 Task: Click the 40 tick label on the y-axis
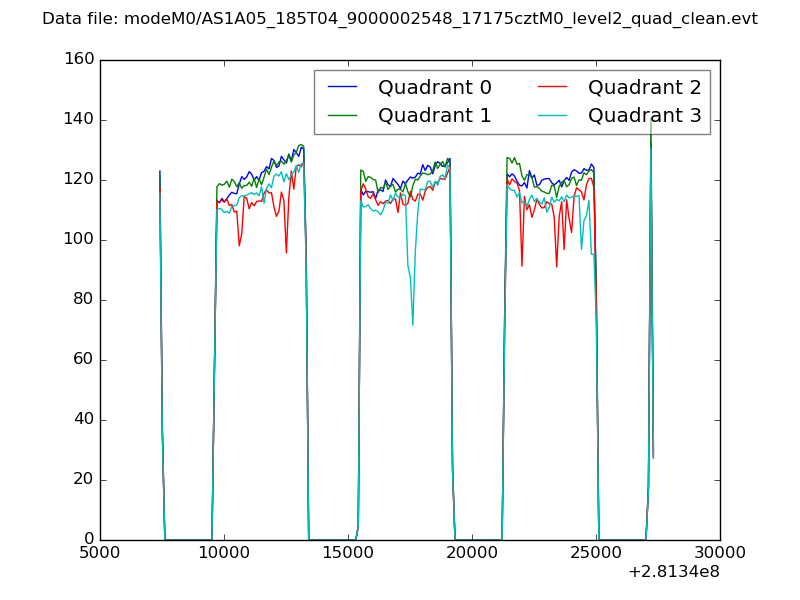pyautogui.click(x=84, y=420)
